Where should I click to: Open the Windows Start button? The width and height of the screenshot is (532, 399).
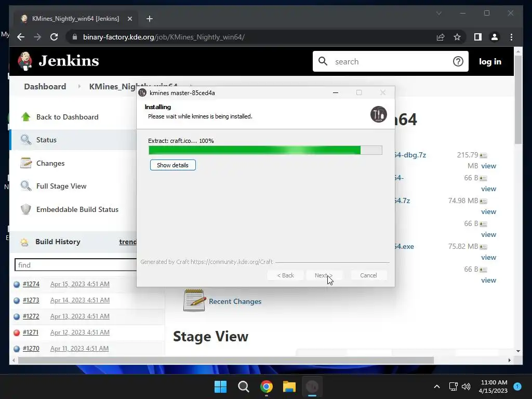click(220, 387)
